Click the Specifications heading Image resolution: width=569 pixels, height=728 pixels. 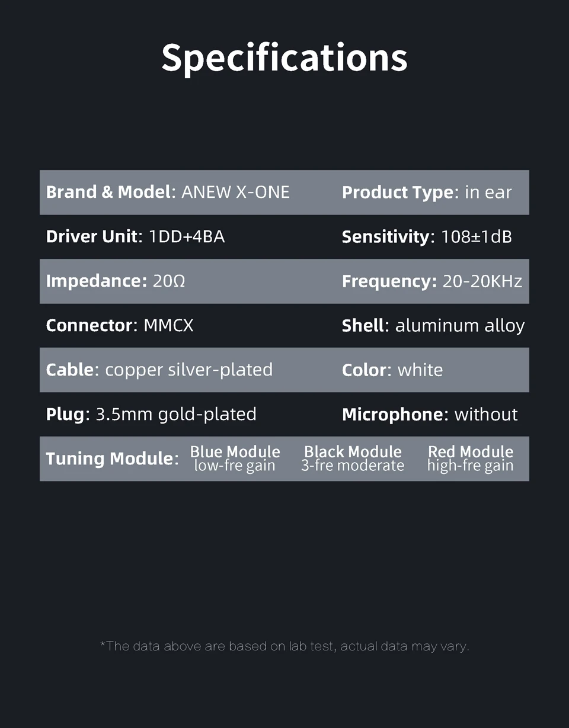coord(284,57)
